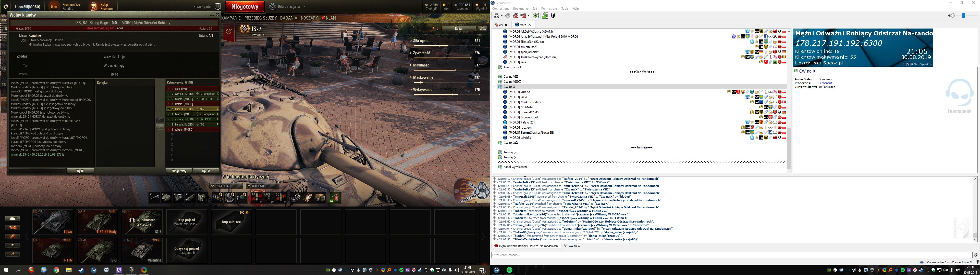Click the Wyślij send button

[80, 171]
